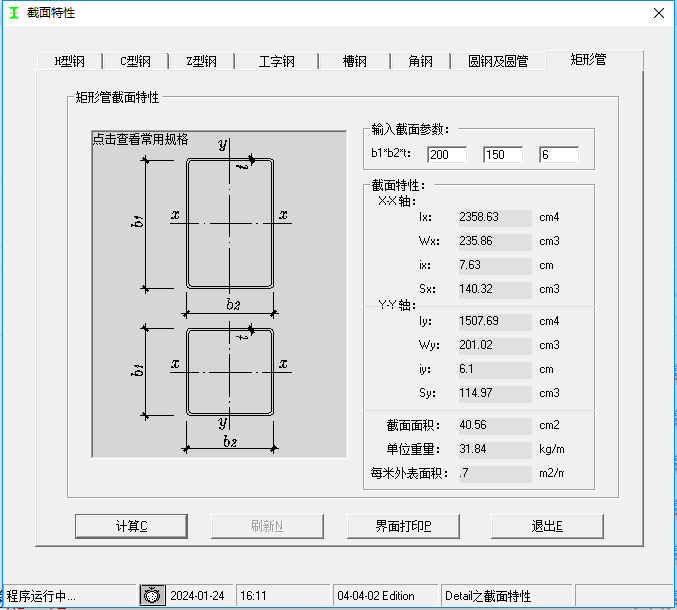
Task: Select the Sy value 114.97
Action: [495, 393]
